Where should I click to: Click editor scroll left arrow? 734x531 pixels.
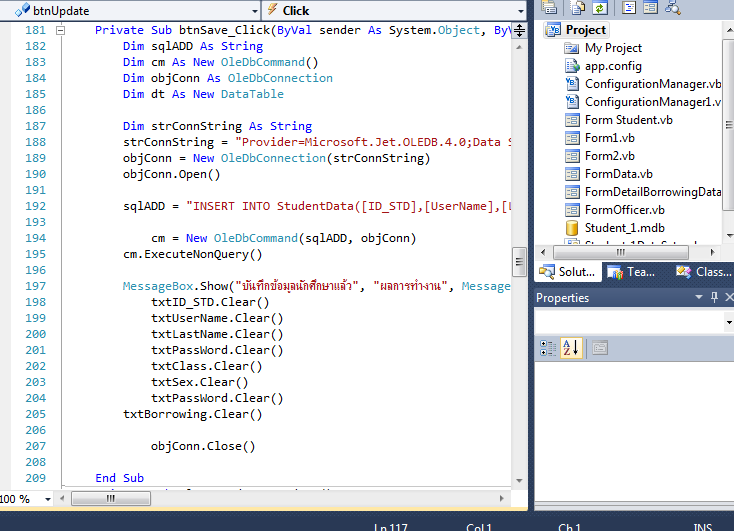click(x=62, y=499)
